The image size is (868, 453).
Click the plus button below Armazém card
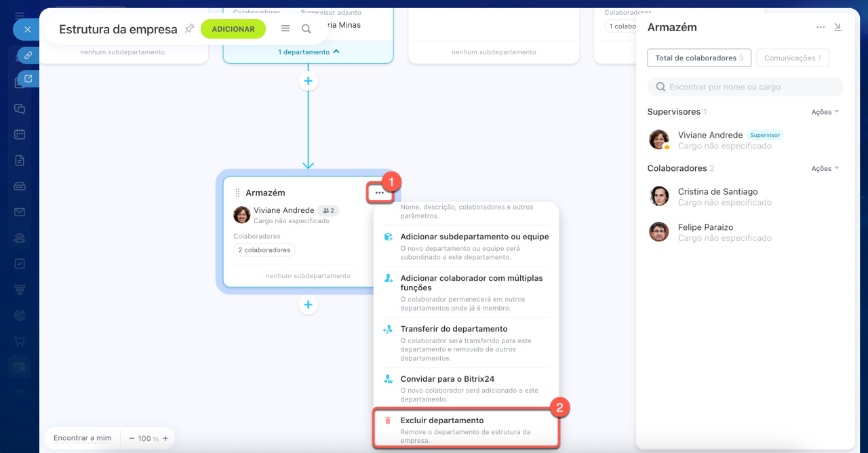point(308,304)
